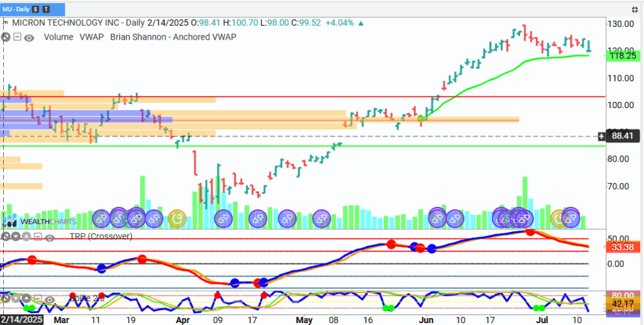Click the Spike 2.0 indicator label
Screen dimensions: 644x325
87,298
